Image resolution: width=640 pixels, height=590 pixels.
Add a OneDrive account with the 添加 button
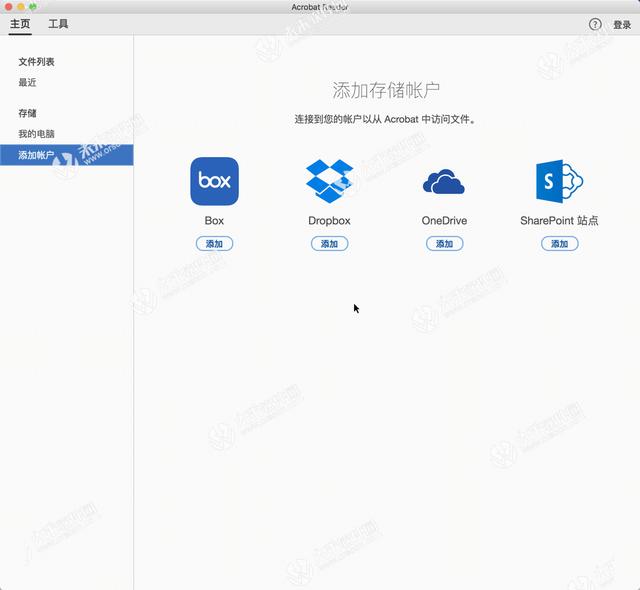pos(444,244)
